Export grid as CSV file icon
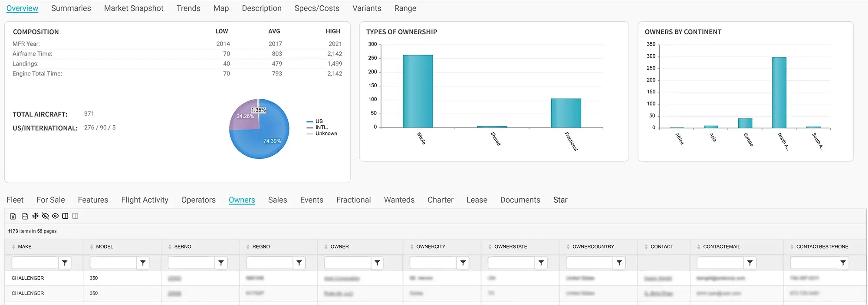This screenshot has width=868, height=305. (x=25, y=216)
